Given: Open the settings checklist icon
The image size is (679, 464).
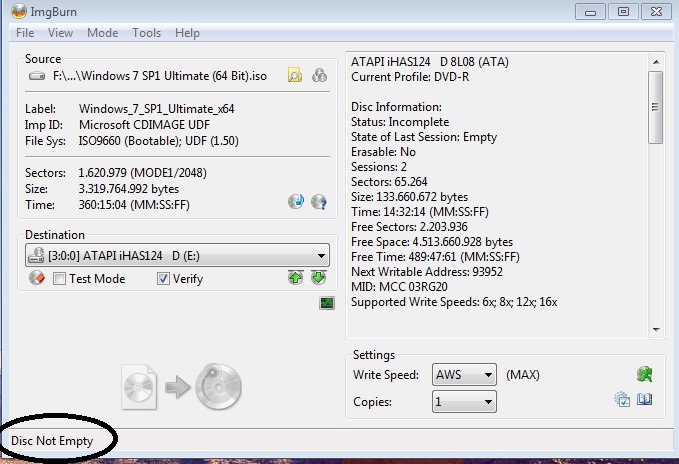Looking at the screenshot, I should point(622,399).
